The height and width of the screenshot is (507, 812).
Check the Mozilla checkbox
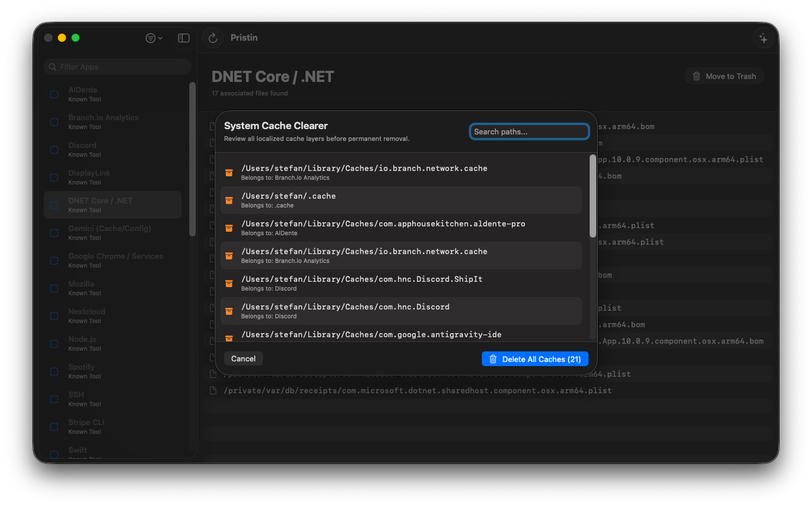point(54,288)
